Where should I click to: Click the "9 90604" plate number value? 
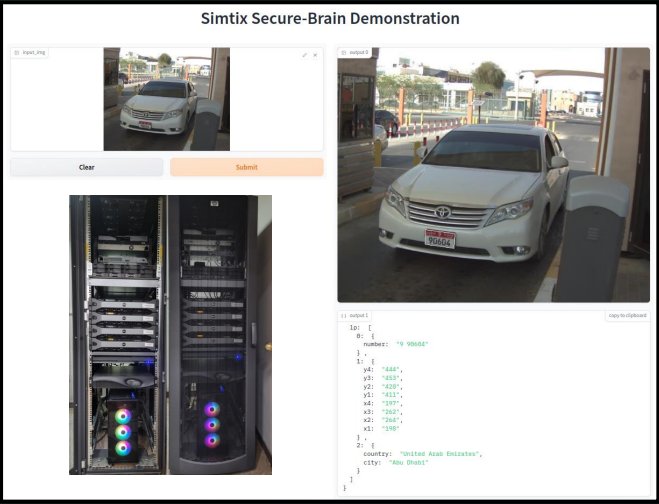click(x=412, y=344)
